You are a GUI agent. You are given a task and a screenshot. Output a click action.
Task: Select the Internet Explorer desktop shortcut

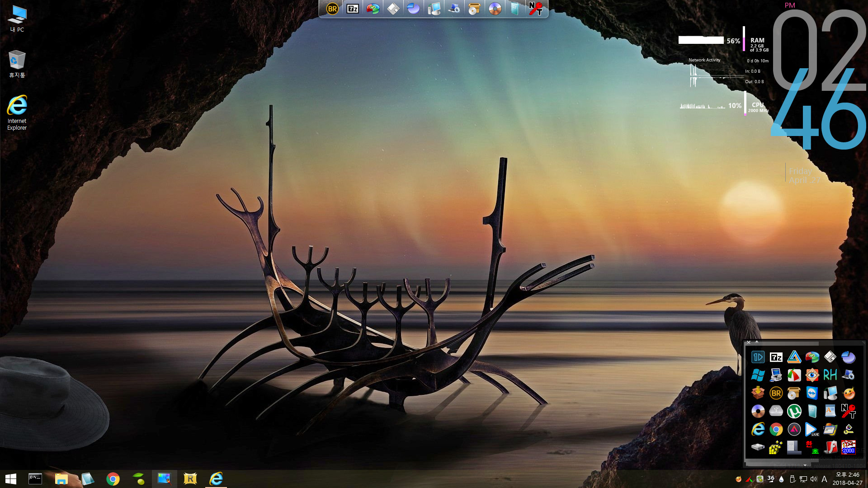[17, 113]
